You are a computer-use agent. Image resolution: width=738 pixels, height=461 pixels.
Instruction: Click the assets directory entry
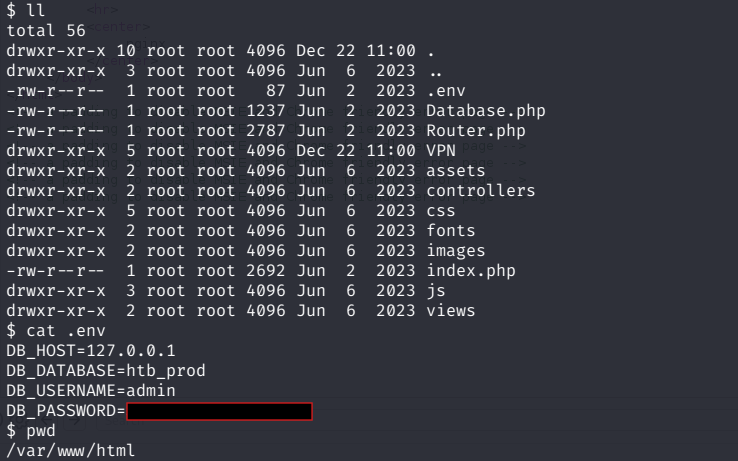455,170
